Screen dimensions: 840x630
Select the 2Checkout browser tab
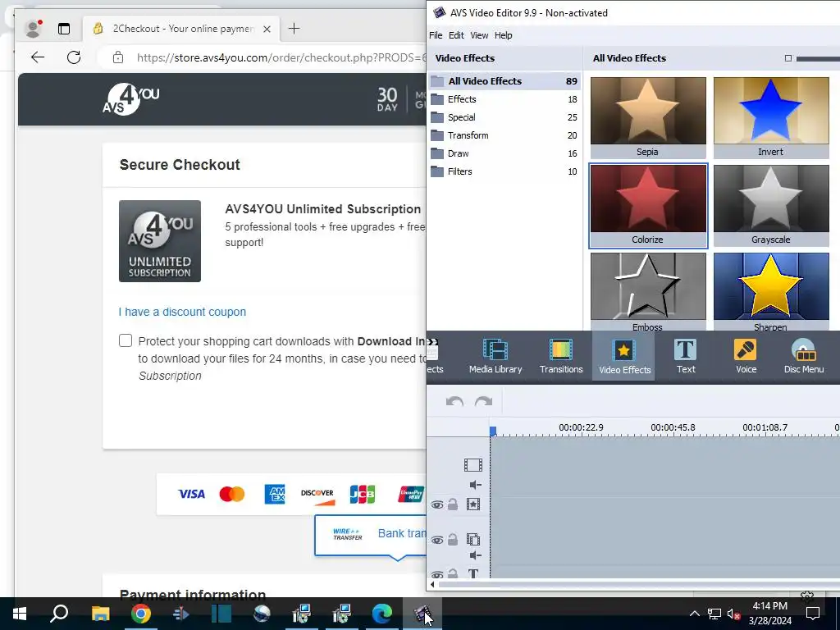[x=181, y=29]
